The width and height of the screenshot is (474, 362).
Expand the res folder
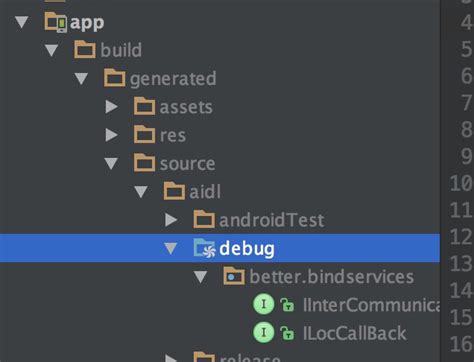(111, 135)
